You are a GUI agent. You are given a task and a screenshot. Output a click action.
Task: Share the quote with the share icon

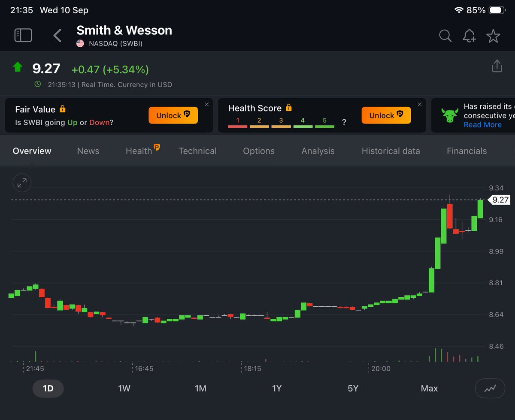click(x=497, y=66)
